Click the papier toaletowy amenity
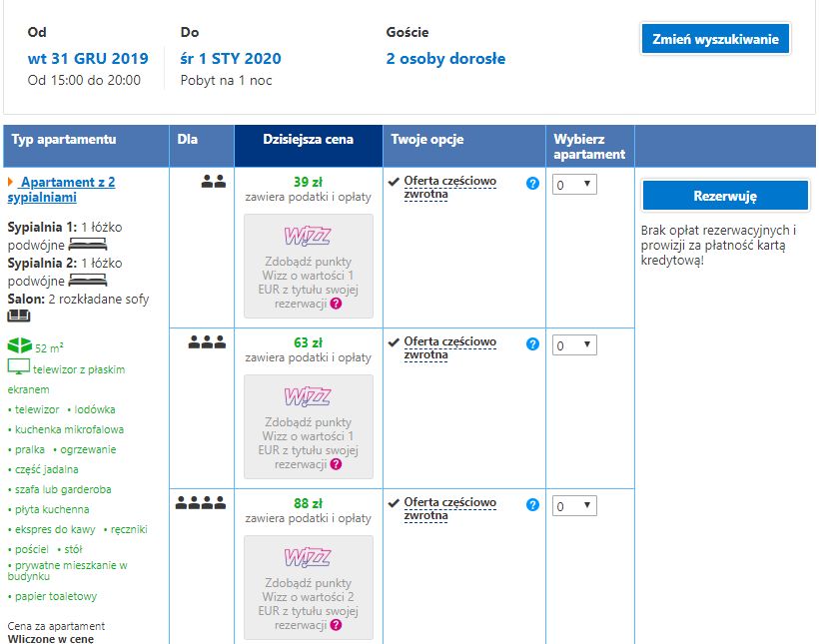This screenshot has width=819, height=644. (x=56, y=596)
